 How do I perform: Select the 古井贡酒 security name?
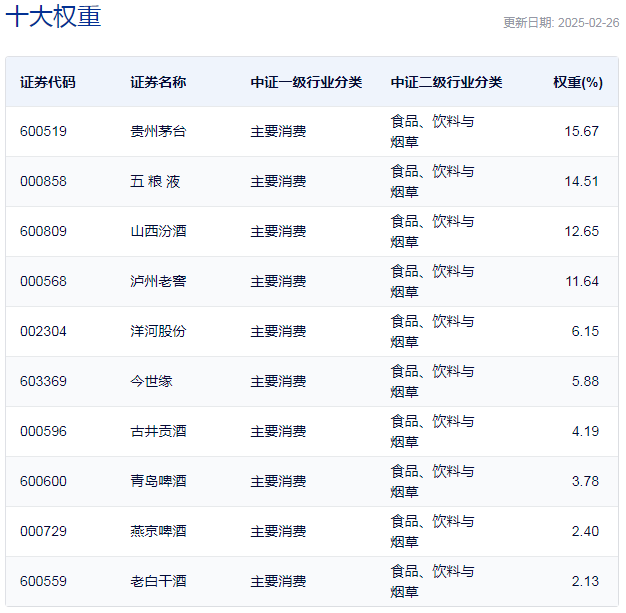(158, 431)
